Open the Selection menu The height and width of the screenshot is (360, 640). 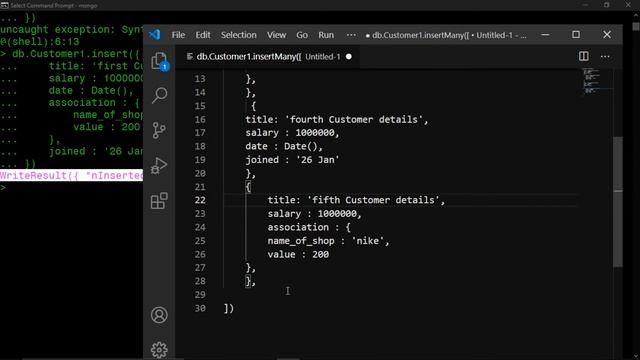[239, 35]
